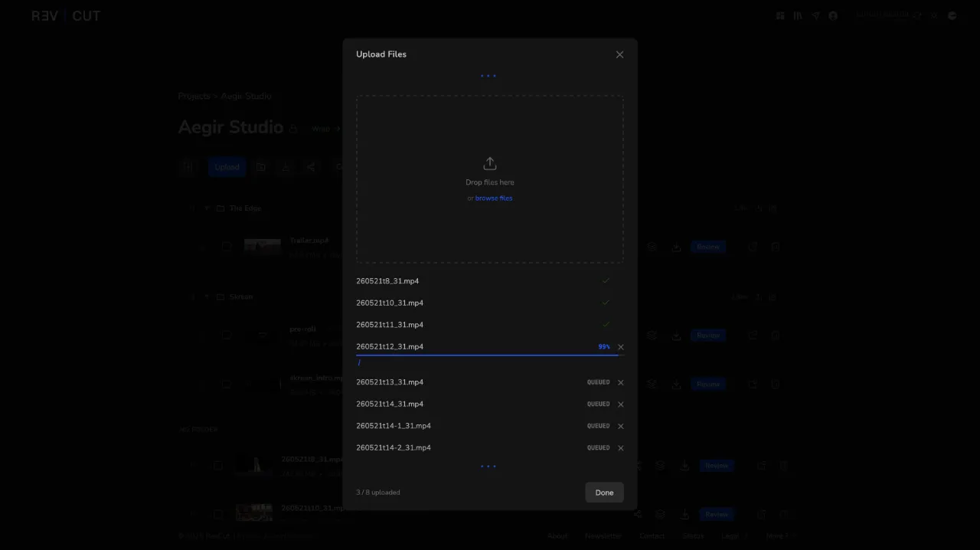Click the Upload button in background toolbar
This screenshot has width=980, height=550.
(227, 167)
